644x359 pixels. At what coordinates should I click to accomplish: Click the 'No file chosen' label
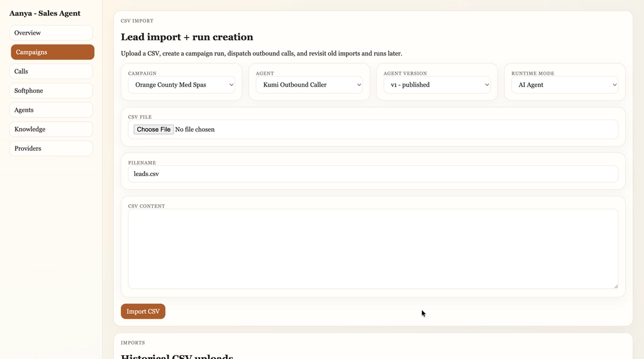[x=195, y=130]
